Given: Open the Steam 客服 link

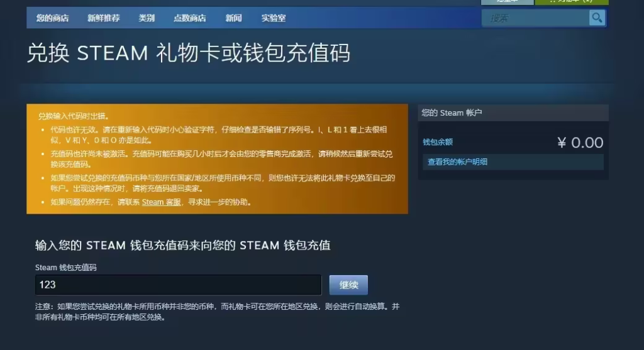Looking at the screenshot, I should click(x=161, y=202).
